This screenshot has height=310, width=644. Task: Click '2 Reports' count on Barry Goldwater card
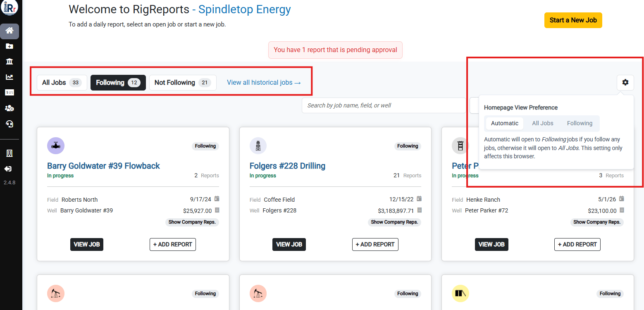point(207,176)
